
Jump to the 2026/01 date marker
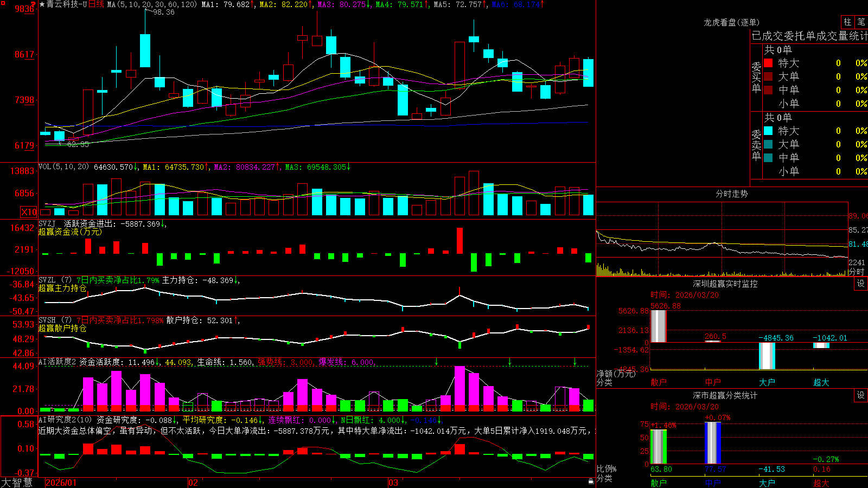click(61, 483)
